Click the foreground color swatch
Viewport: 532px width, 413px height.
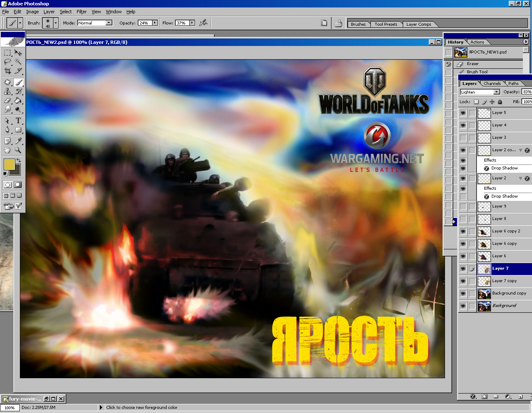(9, 164)
